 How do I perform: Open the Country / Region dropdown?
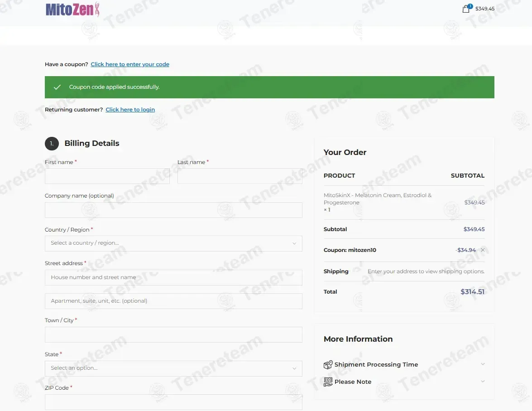[x=173, y=243]
